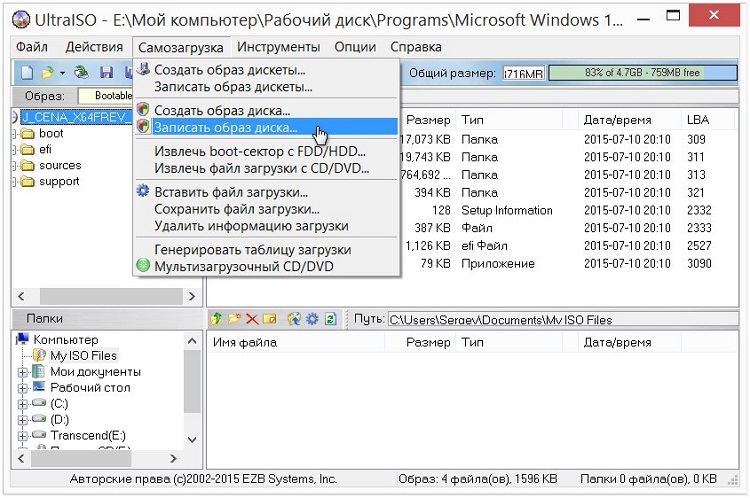The height and width of the screenshot is (498, 750).
Task: Click the Open CD/DVD disc icon
Action: click(81, 73)
